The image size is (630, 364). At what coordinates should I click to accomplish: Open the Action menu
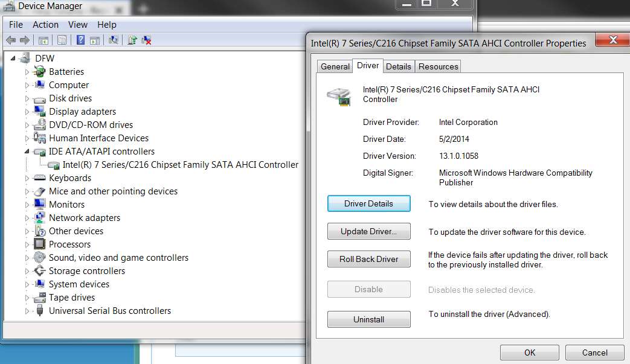tap(45, 25)
